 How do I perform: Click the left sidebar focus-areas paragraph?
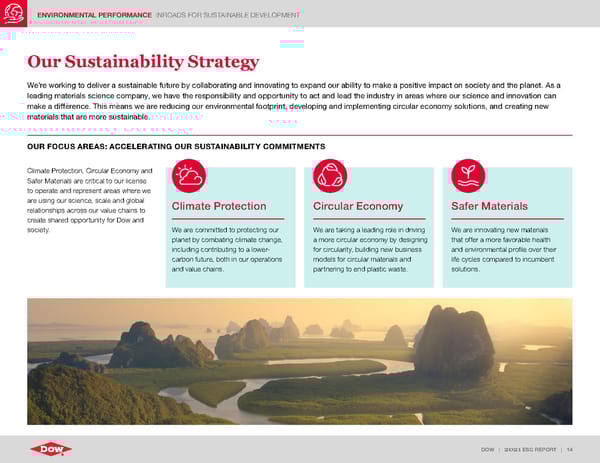click(90, 200)
